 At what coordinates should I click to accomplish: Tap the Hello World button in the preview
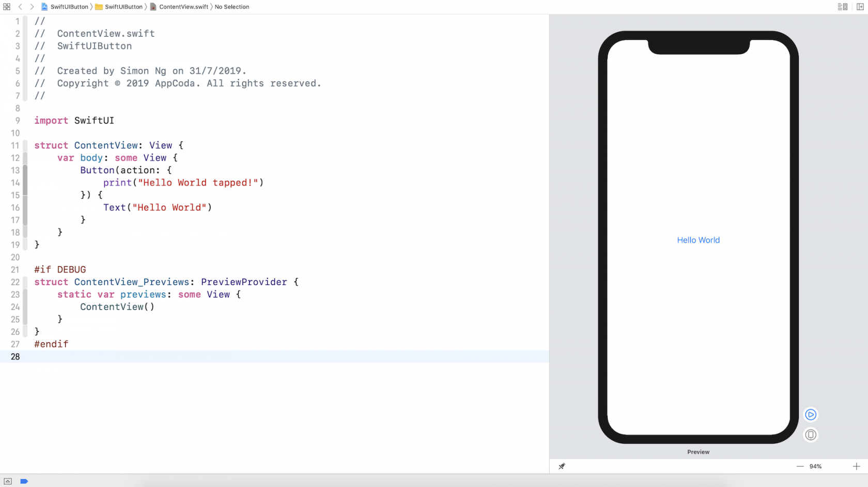[x=699, y=240]
